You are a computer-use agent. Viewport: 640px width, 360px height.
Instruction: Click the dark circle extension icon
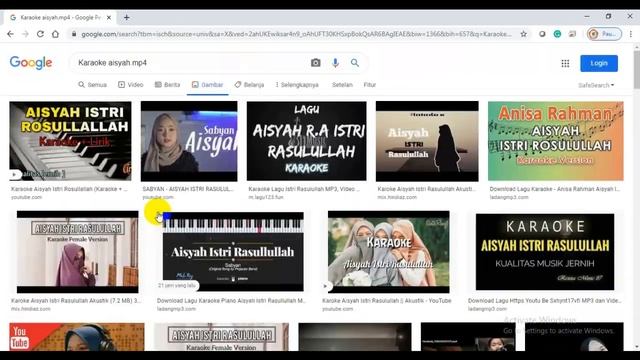point(542,34)
